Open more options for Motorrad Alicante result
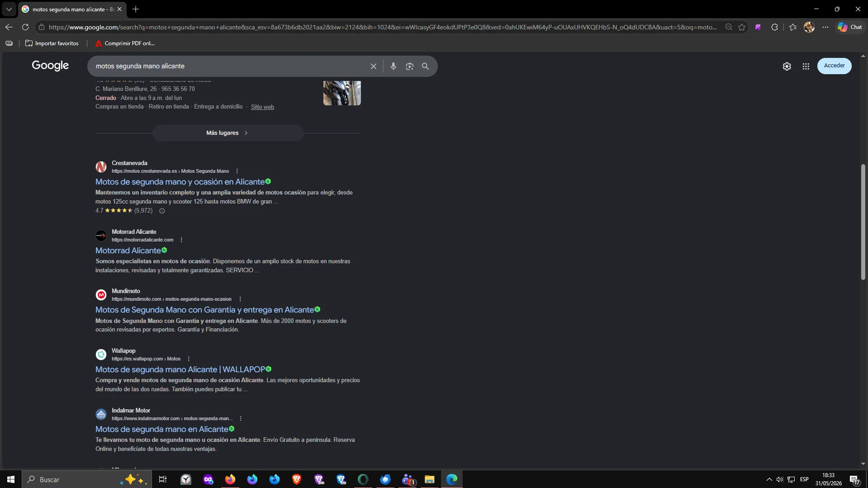 click(x=181, y=240)
